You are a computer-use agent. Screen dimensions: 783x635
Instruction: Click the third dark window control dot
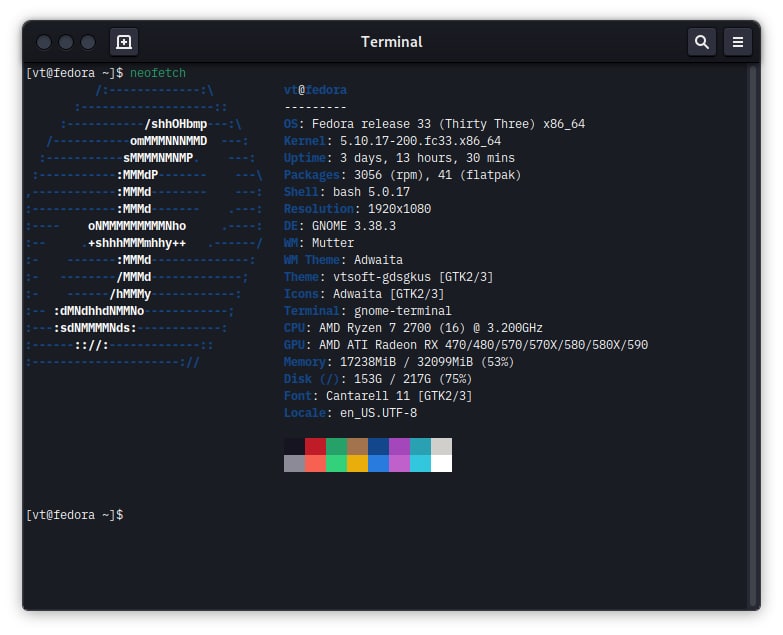pos(88,42)
